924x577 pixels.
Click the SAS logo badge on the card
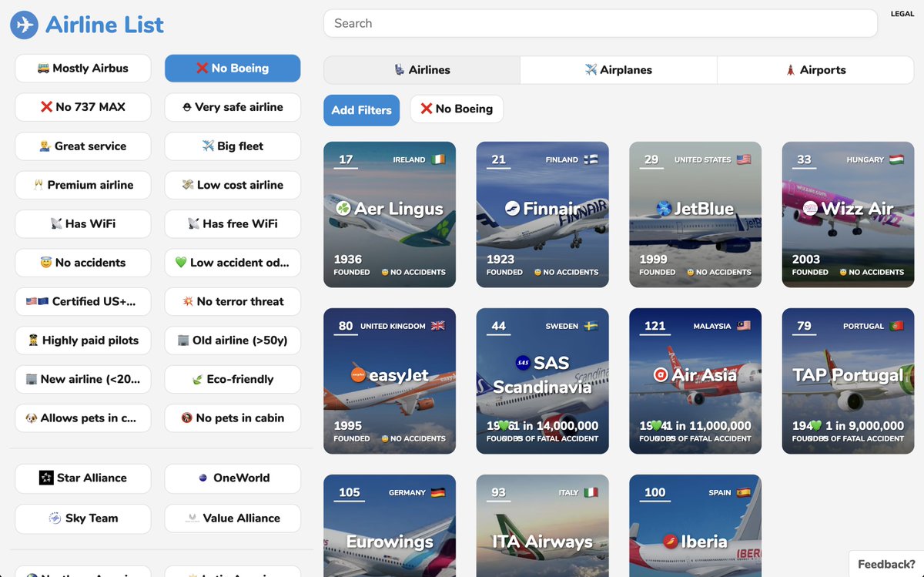coord(521,363)
